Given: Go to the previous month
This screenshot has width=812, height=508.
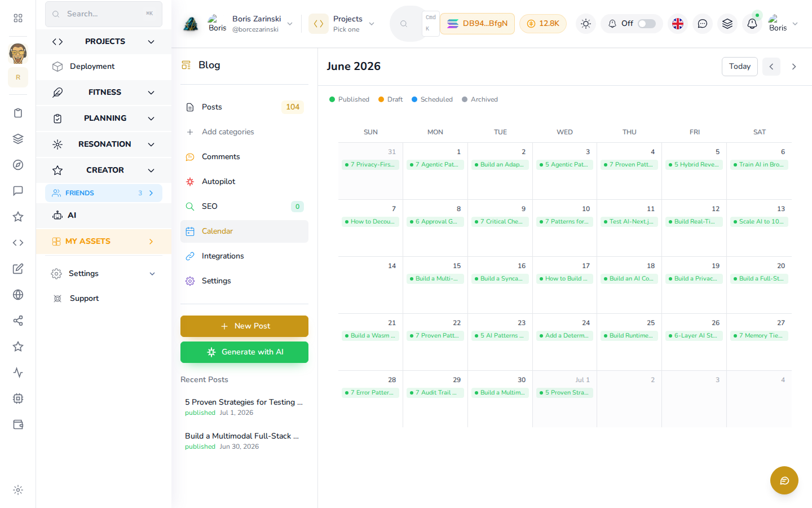Looking at the screenshot, I should tap(771, 67).
